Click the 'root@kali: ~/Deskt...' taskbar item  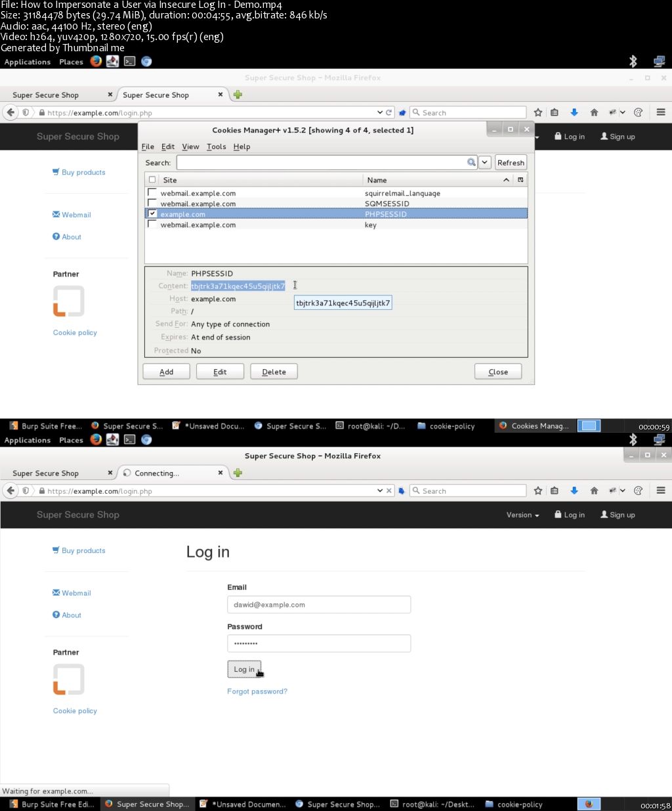pyautogui.click(x=432, y=804)
